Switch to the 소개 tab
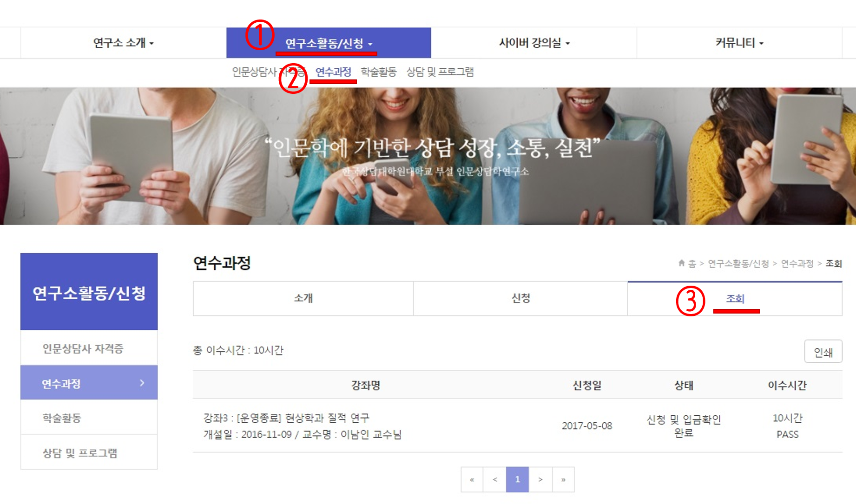This screenshot has width=856, height=504. (x=303, y=298)
